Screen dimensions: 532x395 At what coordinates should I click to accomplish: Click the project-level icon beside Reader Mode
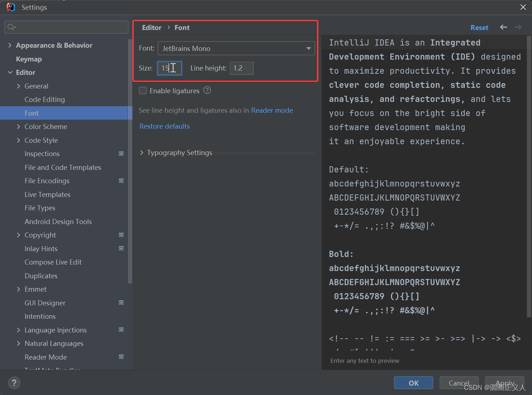pyautogui.click(x=121, y=357)
